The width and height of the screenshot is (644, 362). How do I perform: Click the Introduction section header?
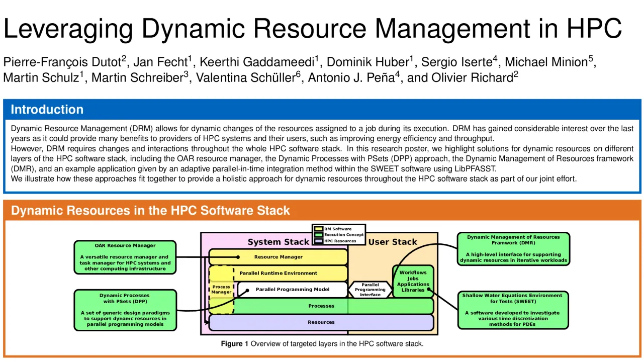pos(47,110)
